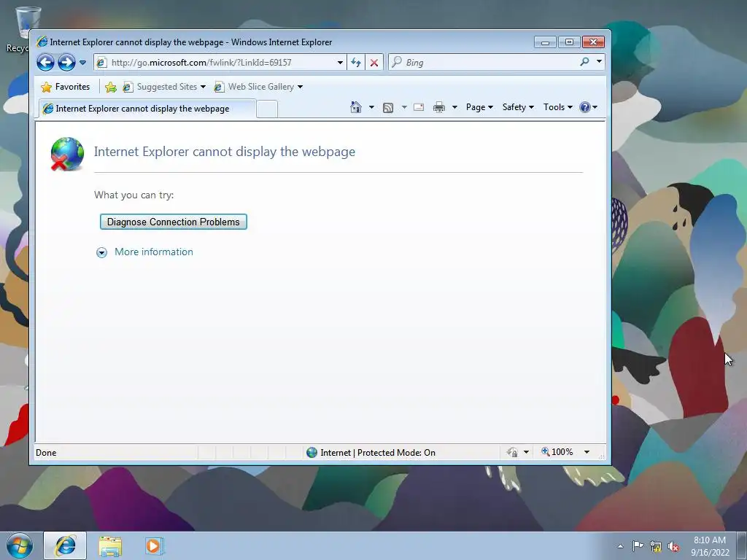Click the 'More information' link text
747x560 pixels.
154,252
